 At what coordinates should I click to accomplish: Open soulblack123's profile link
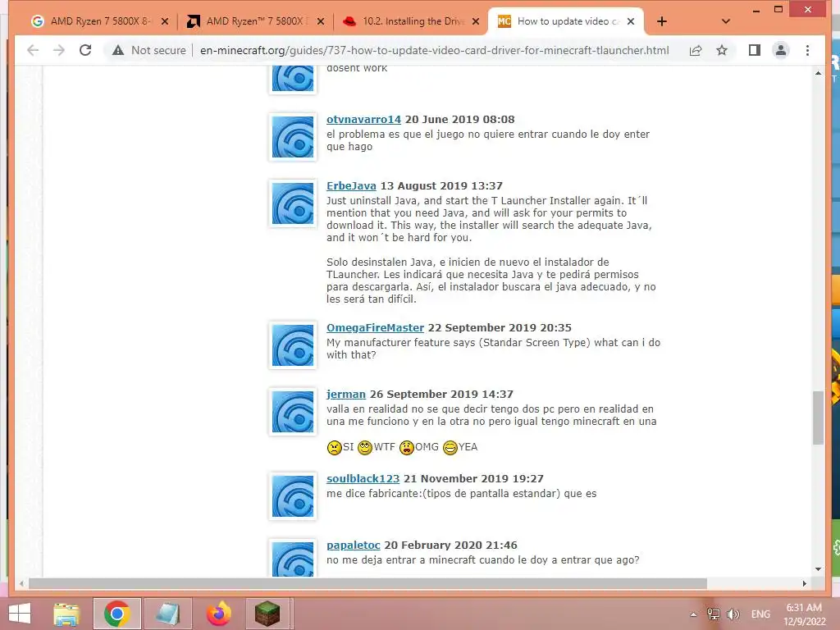click(x=363, y=479)
